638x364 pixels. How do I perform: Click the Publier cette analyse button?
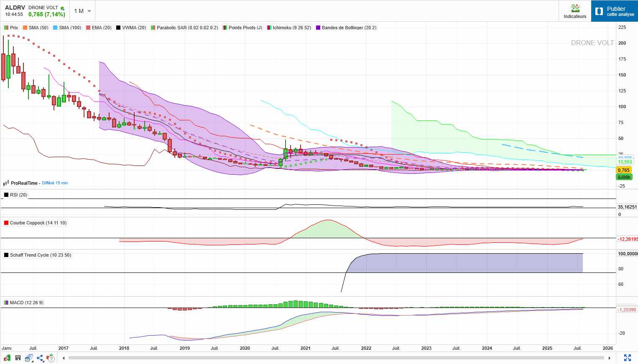(x=615, y=11)
